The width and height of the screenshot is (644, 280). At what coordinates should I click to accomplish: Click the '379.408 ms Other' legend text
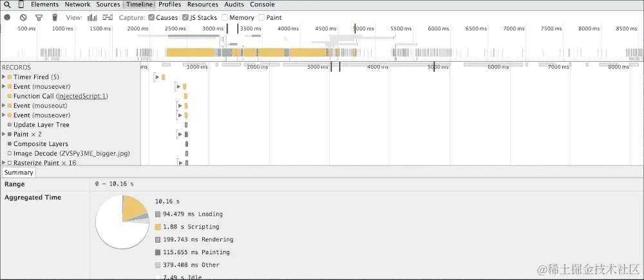191,265
